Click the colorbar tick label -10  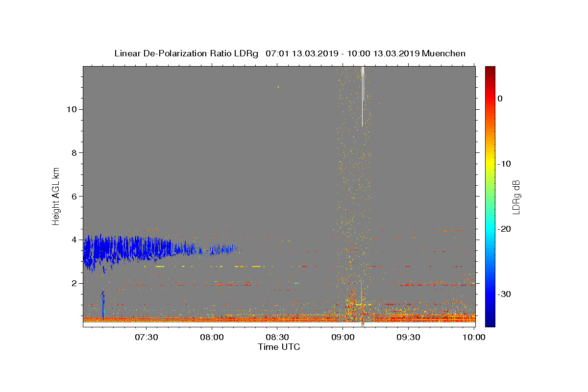(x=504, y=164)
